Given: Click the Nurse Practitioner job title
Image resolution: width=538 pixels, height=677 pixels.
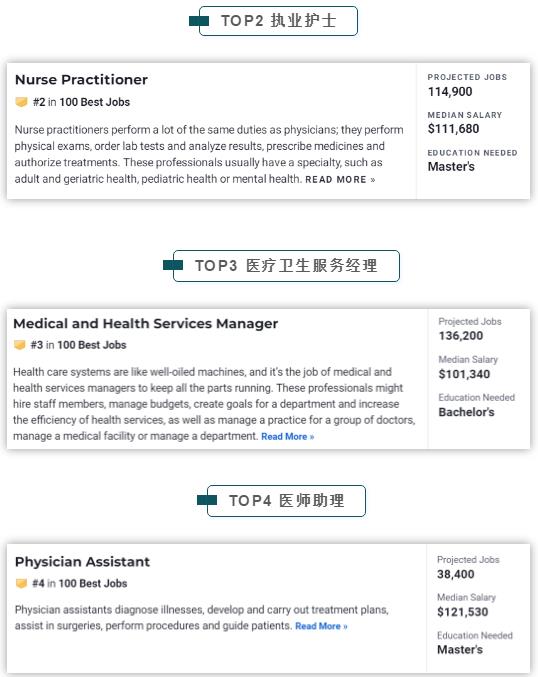Looking at the screenshot, I should [x=81, y=79].
